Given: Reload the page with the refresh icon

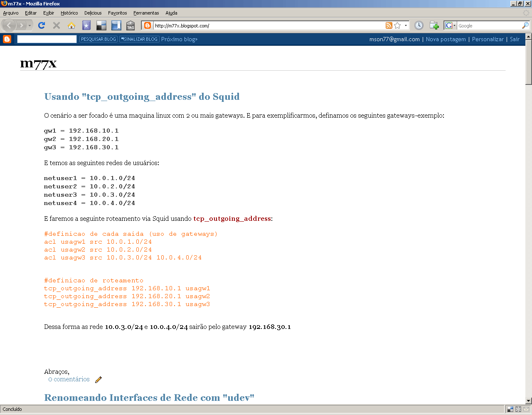Looking at the screenshot, I should pos(42,25).
